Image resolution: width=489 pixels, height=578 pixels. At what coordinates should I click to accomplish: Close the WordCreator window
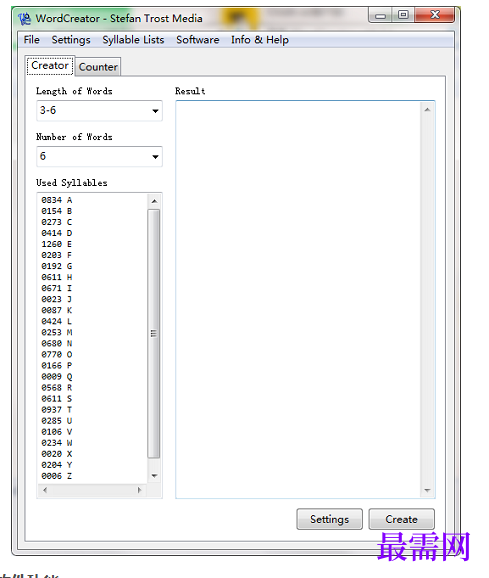(x=435, y=15)
